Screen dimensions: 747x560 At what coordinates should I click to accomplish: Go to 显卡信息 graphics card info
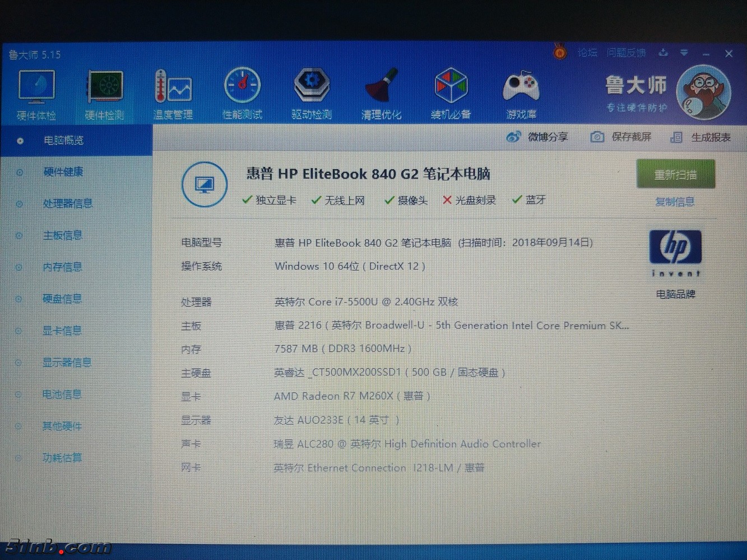point(62,331)
